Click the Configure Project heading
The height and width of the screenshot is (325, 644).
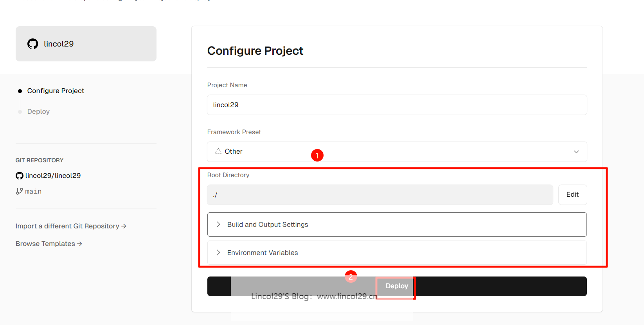pyautogui.click(x=255, y=51)
